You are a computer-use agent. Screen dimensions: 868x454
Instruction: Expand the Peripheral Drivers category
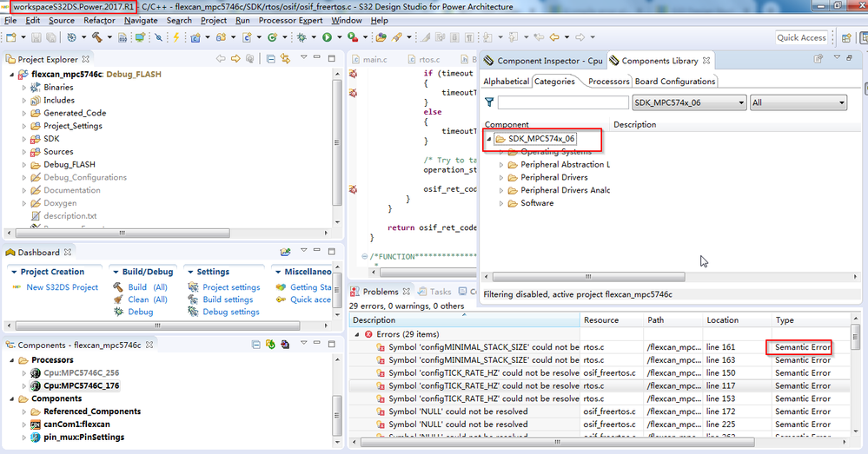[x=501, y=177]
